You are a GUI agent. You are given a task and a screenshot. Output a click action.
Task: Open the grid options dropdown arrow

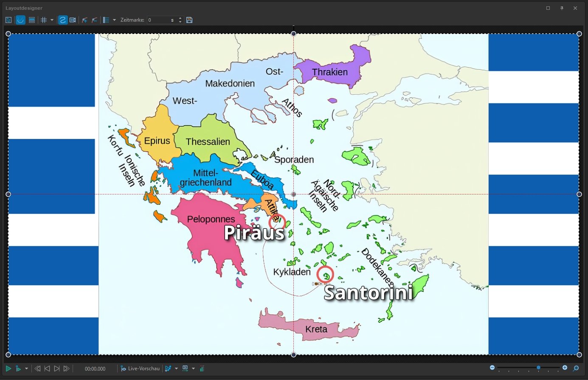tap(52, 20)
